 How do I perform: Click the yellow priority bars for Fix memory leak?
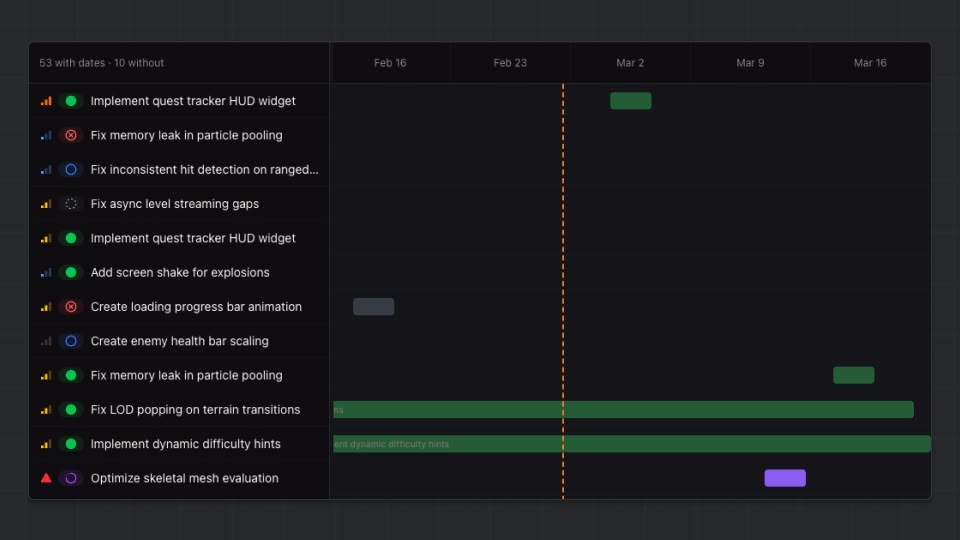click(46, 375)
